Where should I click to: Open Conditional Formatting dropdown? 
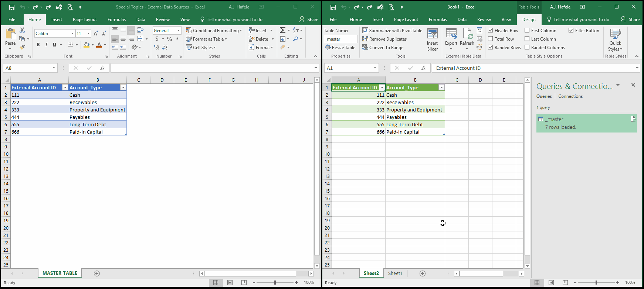214,30
